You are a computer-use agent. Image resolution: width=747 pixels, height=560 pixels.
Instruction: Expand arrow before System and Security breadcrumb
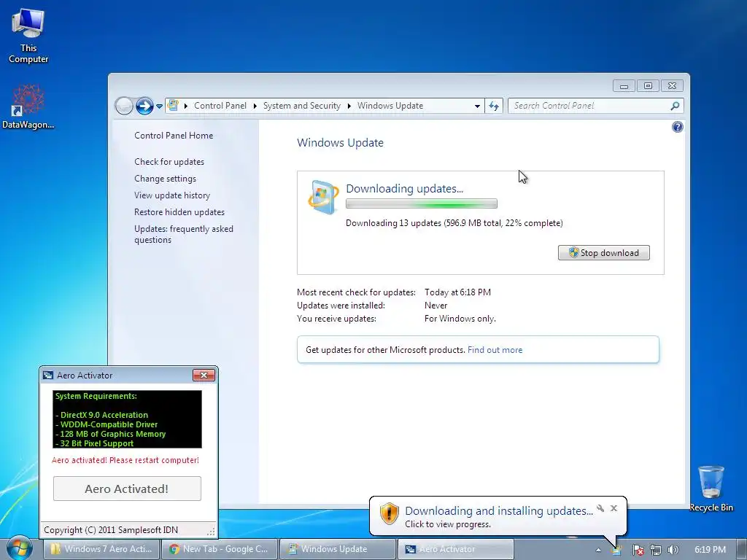click(255, 106)
